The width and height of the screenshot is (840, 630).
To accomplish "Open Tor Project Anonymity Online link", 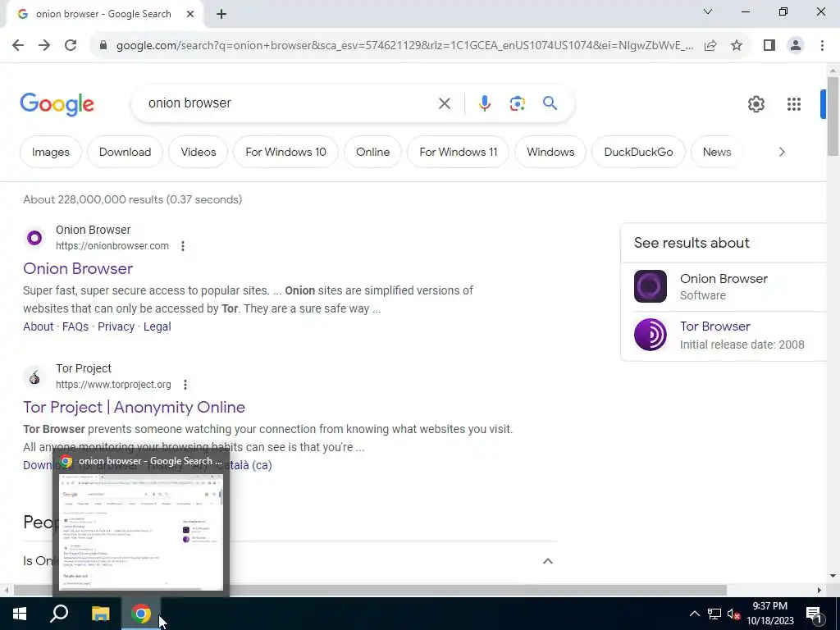I will [x=134, y=407].
